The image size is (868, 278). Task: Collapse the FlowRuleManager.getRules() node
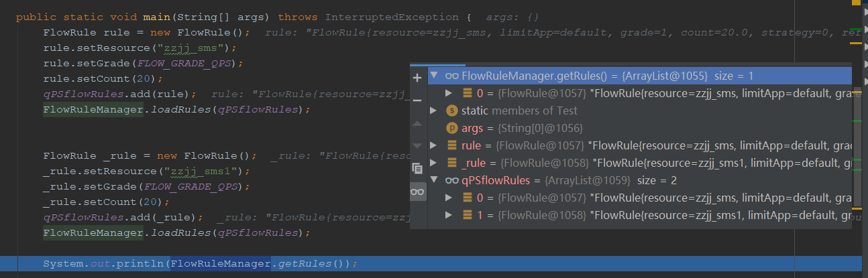(x=434, y=76)
